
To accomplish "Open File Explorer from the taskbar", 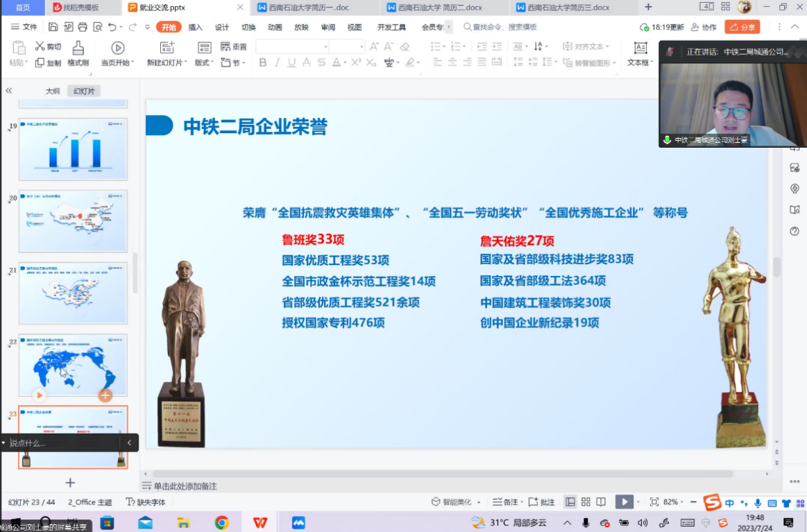I will (x=183, y=523).
